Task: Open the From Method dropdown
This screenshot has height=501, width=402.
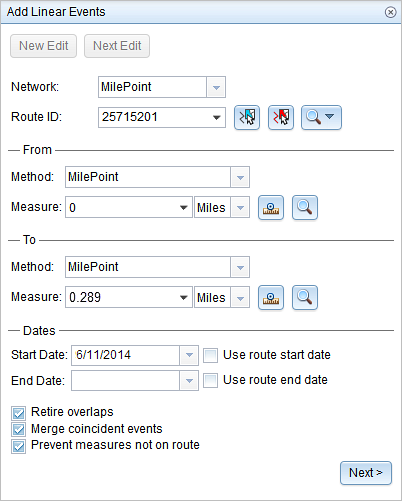Action: [240, 177]
